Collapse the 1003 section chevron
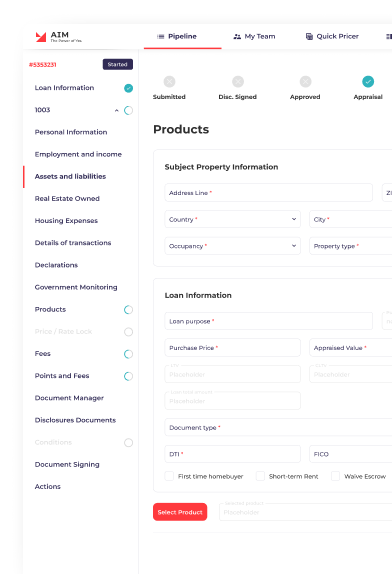This screenshot has width=392, height=574. pos(116,110)
